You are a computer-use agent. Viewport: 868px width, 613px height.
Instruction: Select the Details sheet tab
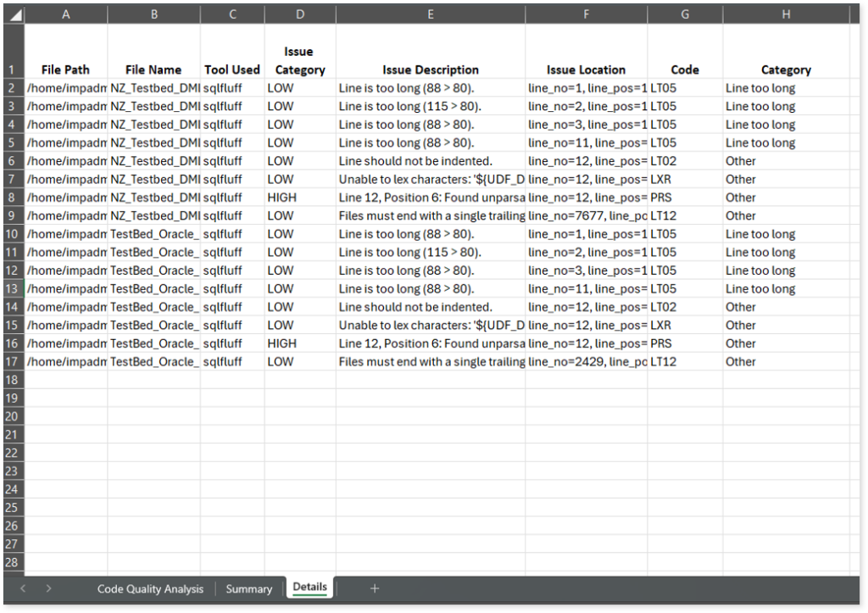[309, 588]
